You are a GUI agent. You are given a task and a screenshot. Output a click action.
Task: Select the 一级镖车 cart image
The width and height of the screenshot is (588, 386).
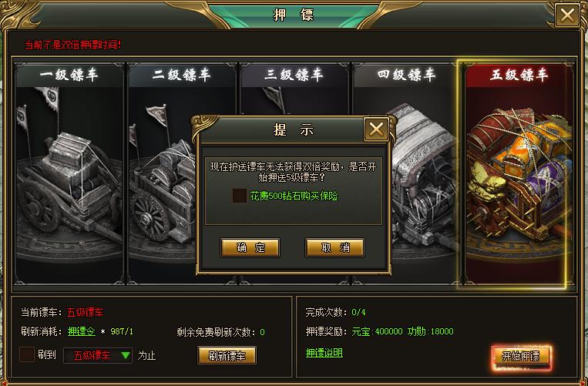click(x=69, y=176)
